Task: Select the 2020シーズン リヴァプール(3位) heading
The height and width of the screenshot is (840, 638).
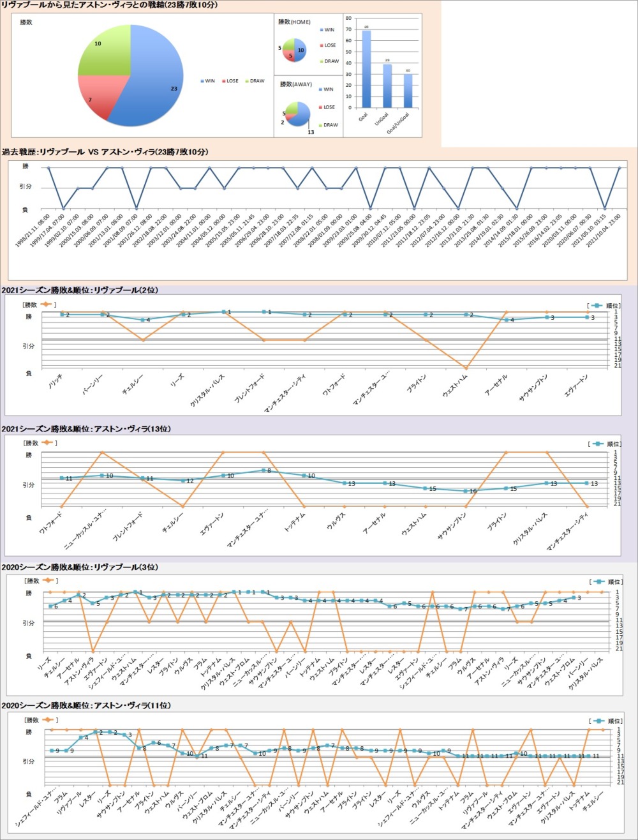Action: (x=80, y=567)
